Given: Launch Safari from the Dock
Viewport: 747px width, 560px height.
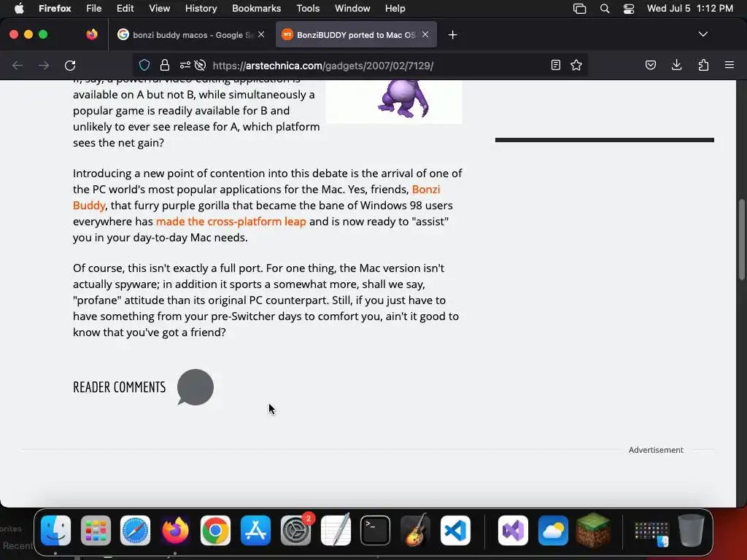Looking at the screenshot, I should (x=135, y=531).
